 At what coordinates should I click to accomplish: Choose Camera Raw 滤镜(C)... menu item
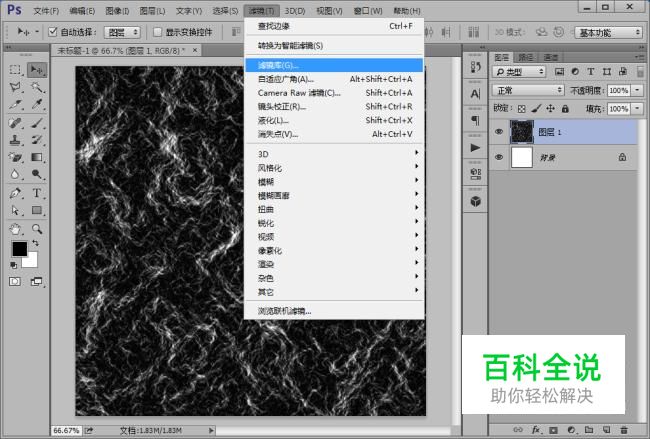334,93
